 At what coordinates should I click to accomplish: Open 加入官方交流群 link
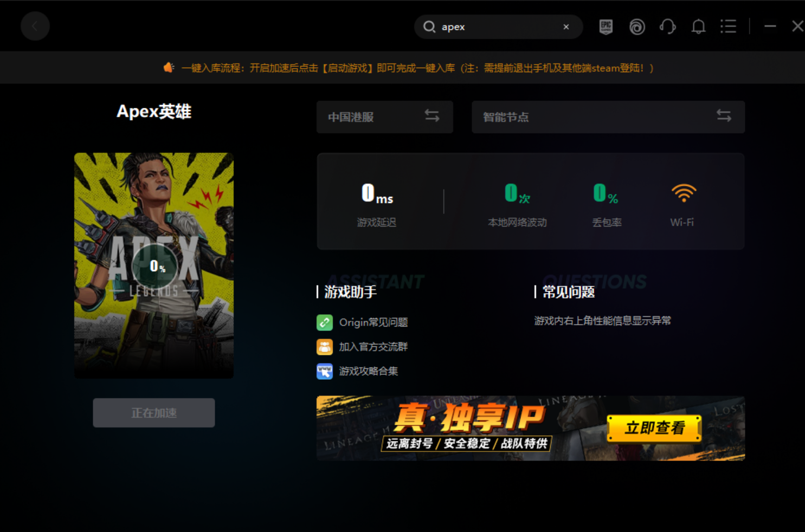pyautogui.click(x=373, y=347)
